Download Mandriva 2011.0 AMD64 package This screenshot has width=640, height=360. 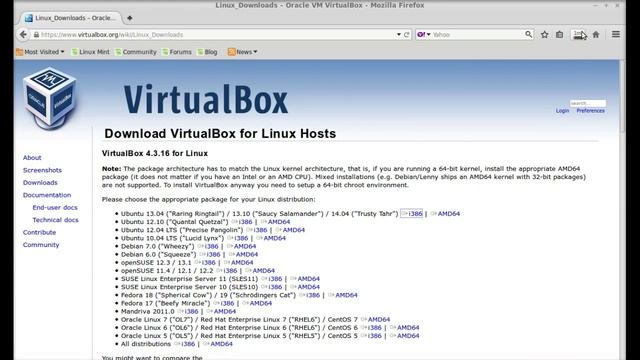coord(221,311)
